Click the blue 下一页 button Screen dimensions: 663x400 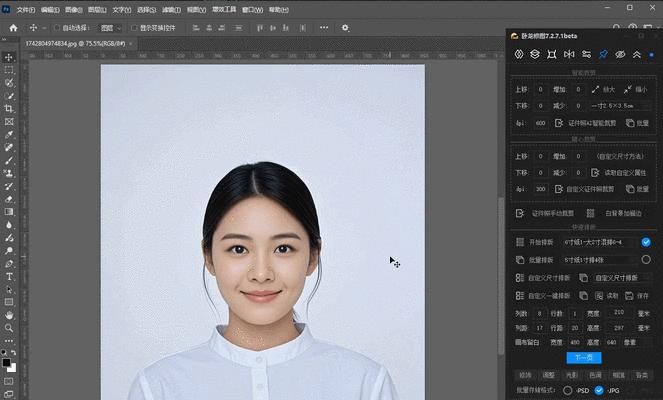coord(584,357)
